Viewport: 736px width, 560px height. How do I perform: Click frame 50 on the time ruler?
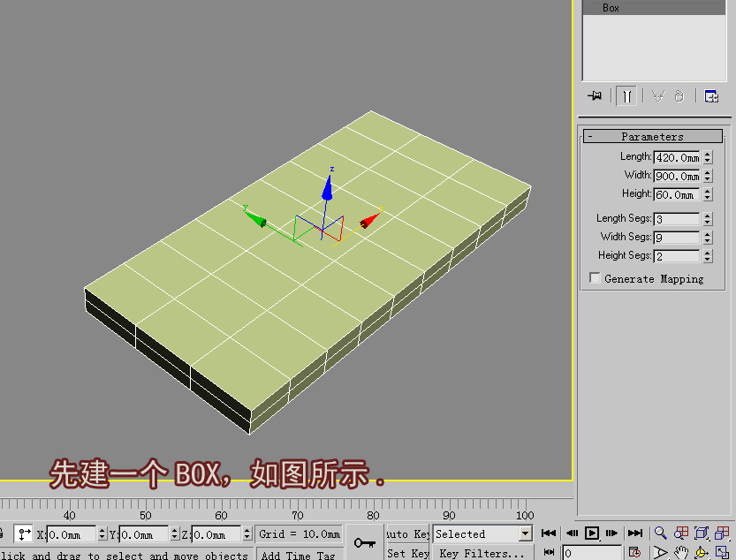[x=146, y=515]
